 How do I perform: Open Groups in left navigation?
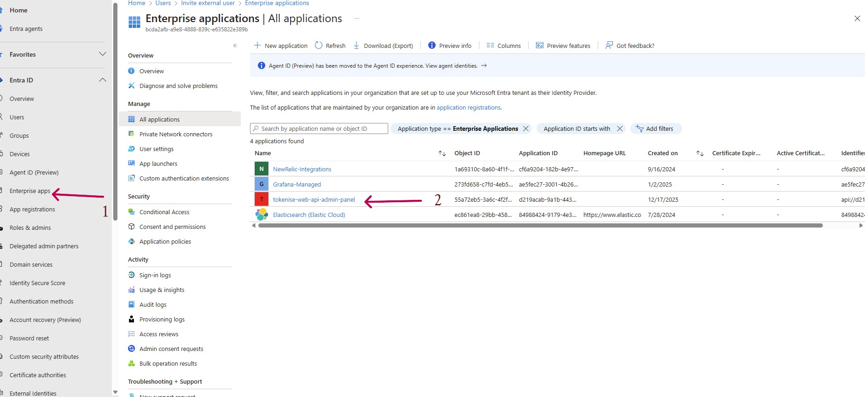pyautogui.click(x=19, y=135)
